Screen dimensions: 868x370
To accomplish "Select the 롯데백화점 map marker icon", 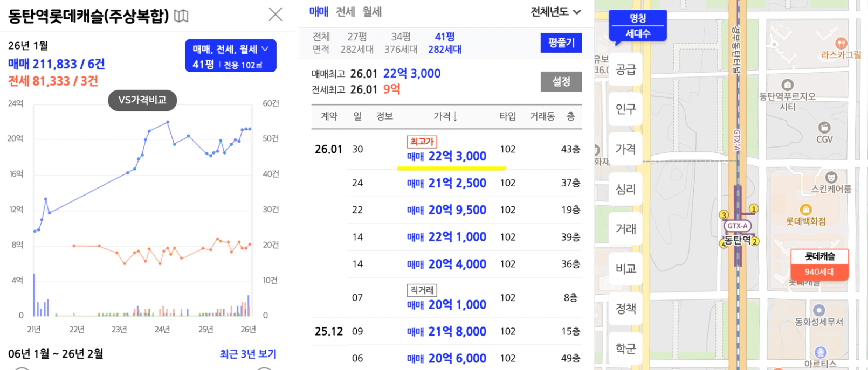I will point(805,210).
